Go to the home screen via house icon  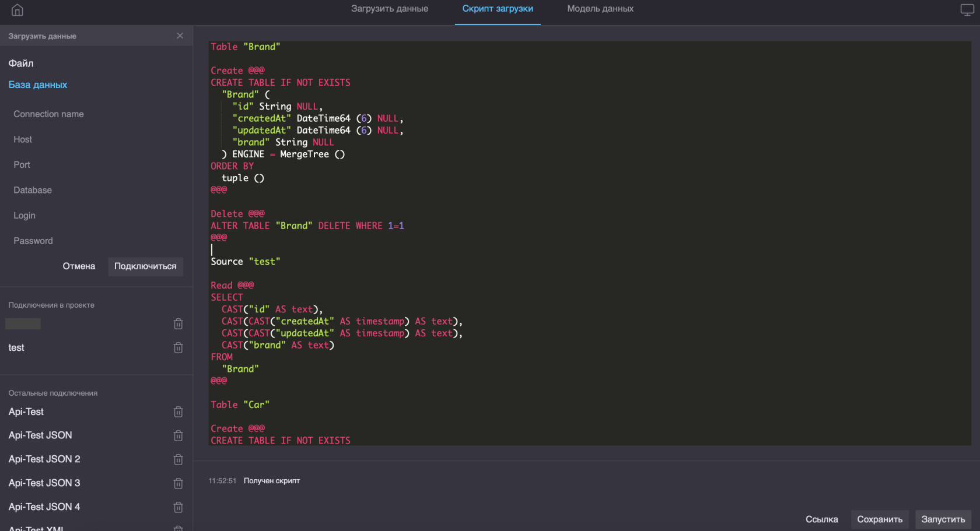17,10
